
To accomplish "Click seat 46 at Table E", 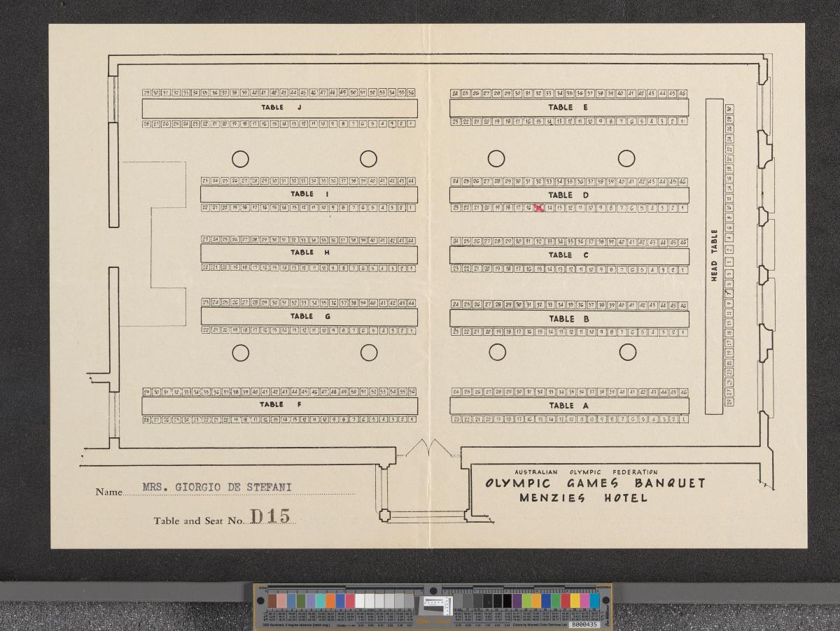I will point(682,94).
